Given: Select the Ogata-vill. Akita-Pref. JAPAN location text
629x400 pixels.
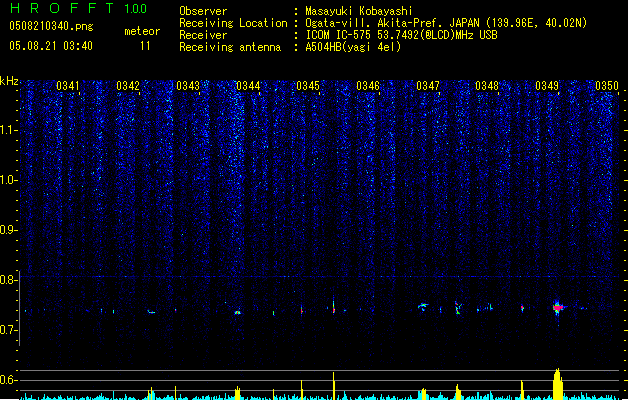Looking at the screenshot, I should [x=446, y=23].
